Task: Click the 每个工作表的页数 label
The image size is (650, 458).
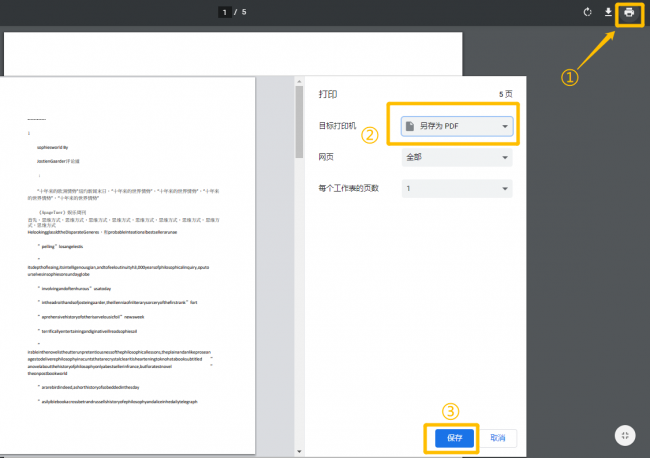Action: pos(348,188)
